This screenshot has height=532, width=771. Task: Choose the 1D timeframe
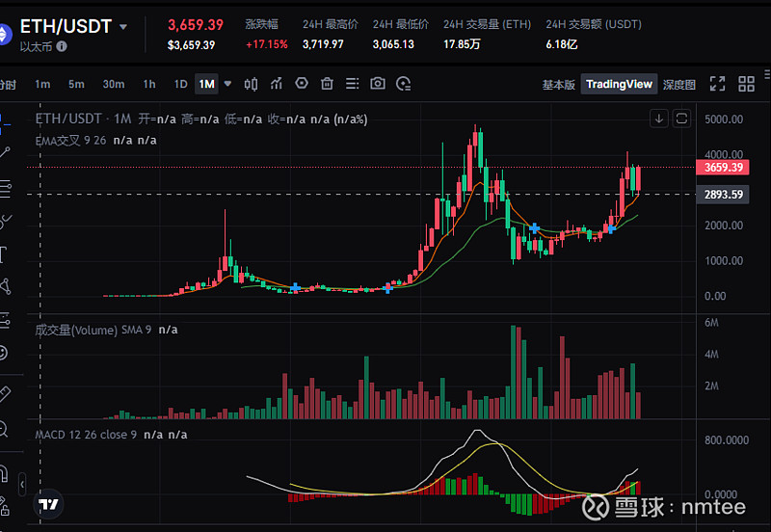click(x=180, y=84)
